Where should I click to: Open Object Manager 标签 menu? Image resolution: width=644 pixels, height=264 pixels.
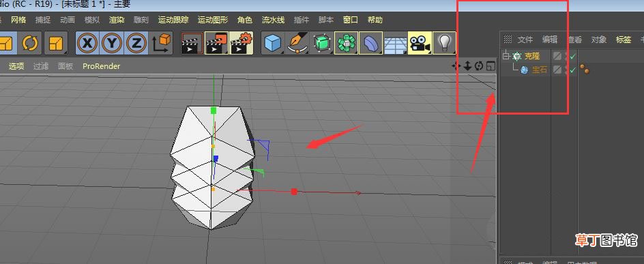pos(624,40)
